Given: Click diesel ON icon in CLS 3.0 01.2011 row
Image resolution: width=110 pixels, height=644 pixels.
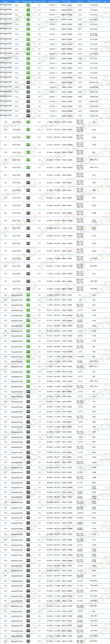Looking at the screenshot, I should (x=28, y=92).
